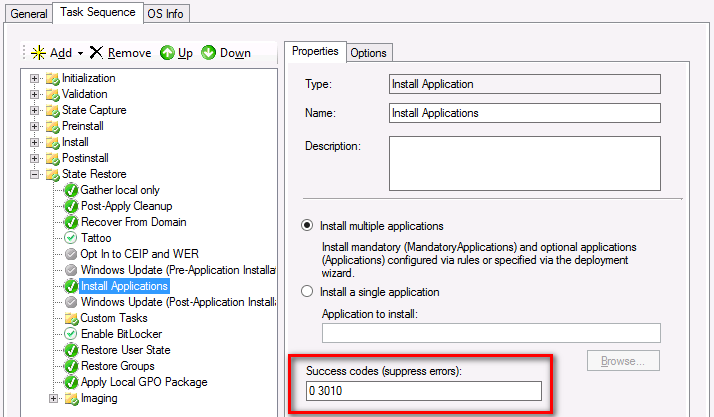Click the Validation folder icon
This screenshot has width=714, height=417.
click(x=53, y=95)
